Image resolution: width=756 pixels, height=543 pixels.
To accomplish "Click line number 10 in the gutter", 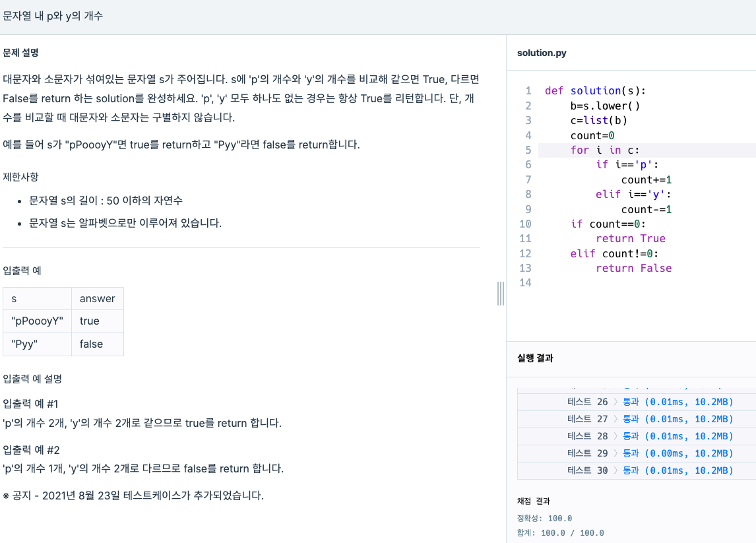I will pyautogui.click(x=525, y=224).
